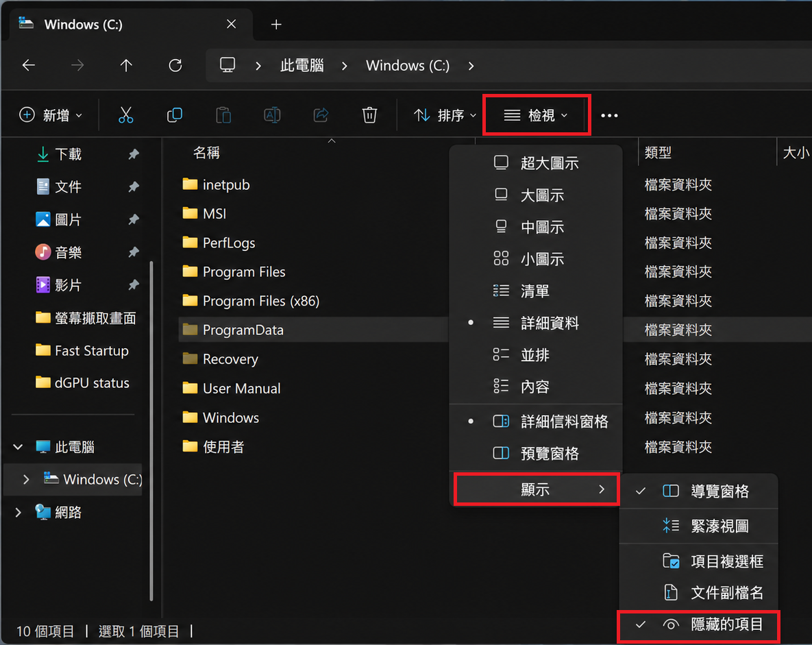The width and height of the screenshot is (812, 645).
Task: Click the Refresh icon in navigation bar
Action: (x=175, y=66)
